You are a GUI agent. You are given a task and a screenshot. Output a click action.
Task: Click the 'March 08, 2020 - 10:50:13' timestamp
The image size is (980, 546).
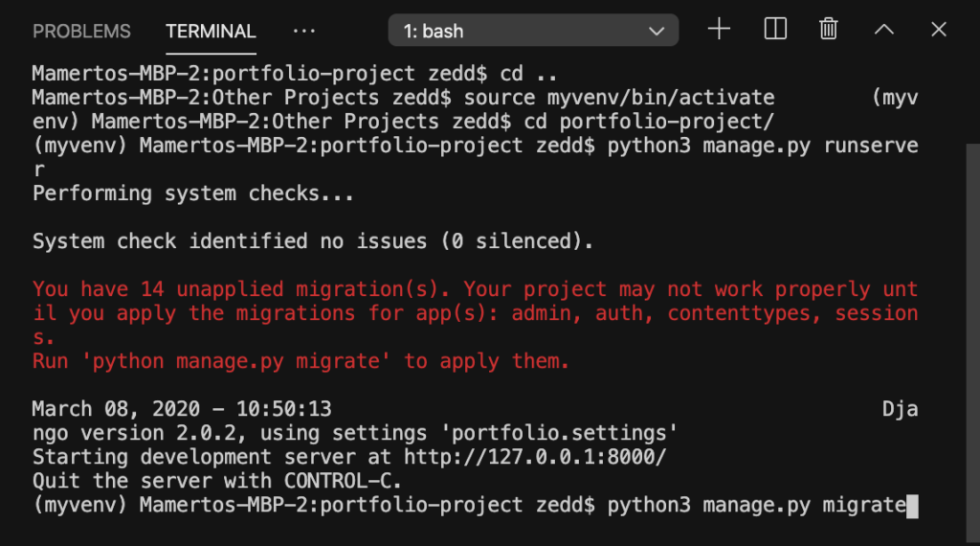coord(182,409)
